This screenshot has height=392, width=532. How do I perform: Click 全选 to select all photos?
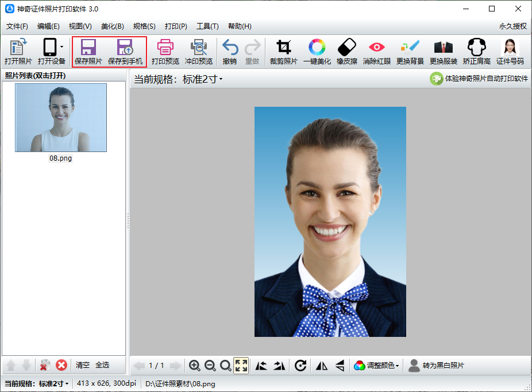pos(102,365)
